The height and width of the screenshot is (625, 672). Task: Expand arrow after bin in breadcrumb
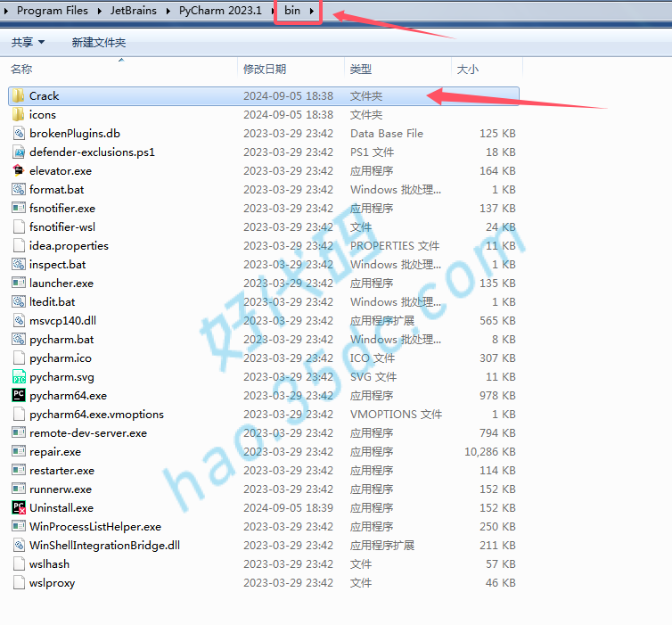(x=312, y=11)
